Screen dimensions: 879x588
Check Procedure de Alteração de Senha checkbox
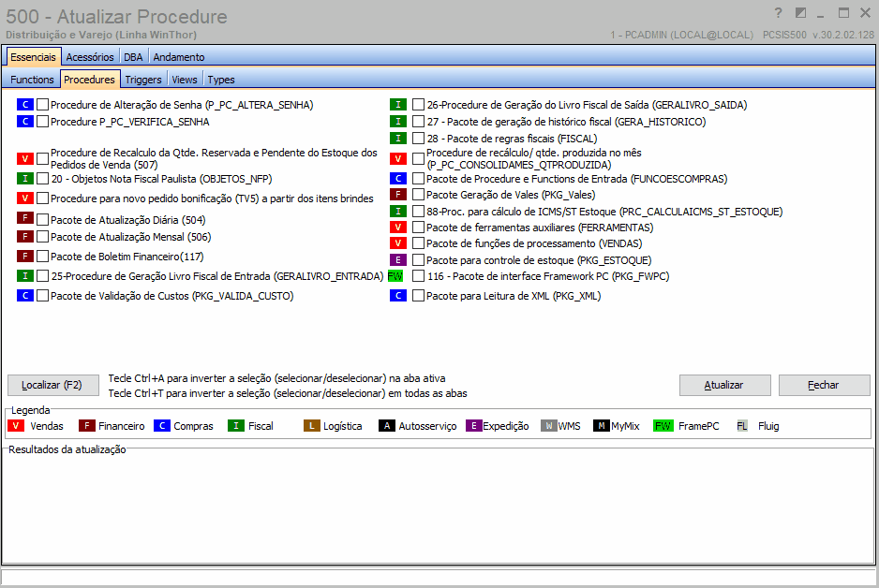point(42,105)
